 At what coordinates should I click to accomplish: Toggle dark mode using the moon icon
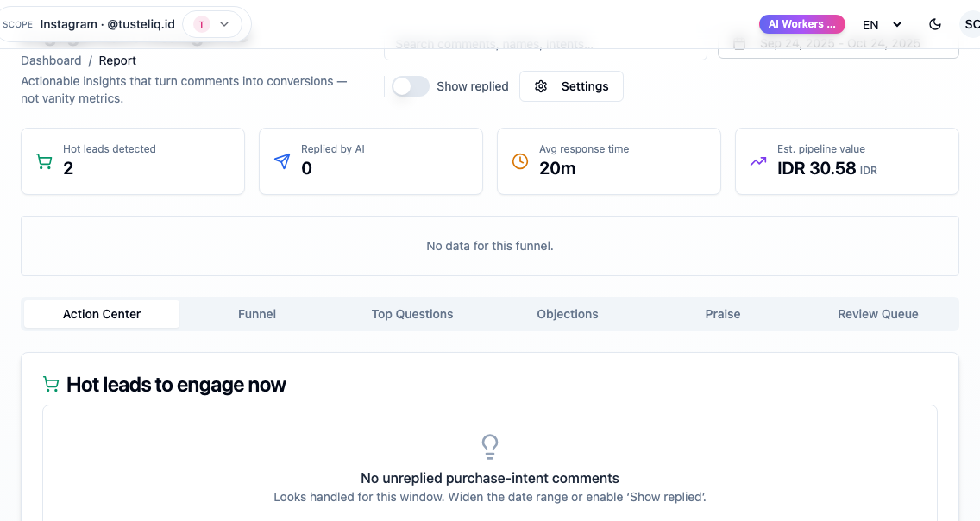pyautogui.click(x=935, y=24)
